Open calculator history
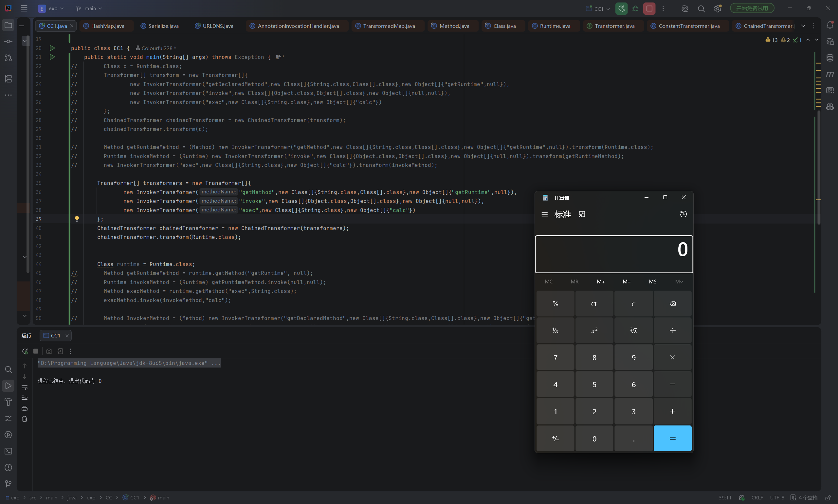Viewport: 838px width, 504px height. (x=683, y=214)
